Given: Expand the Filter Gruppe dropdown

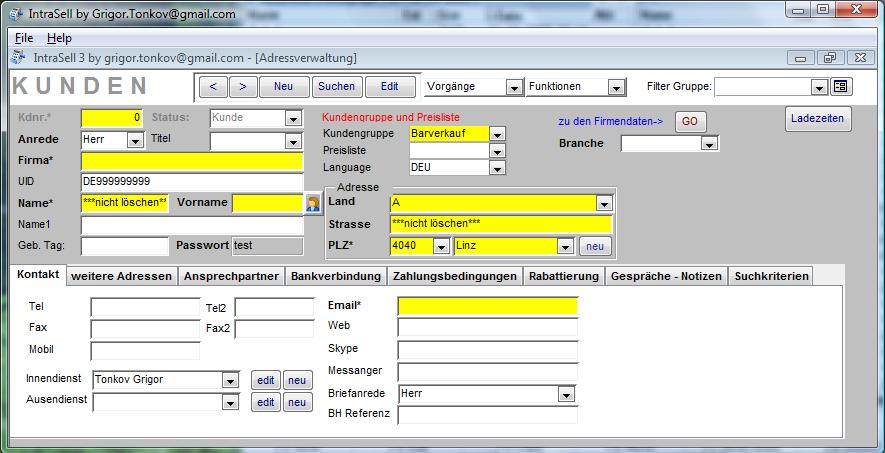Looking at the screenshot, I should pos(819,87).
